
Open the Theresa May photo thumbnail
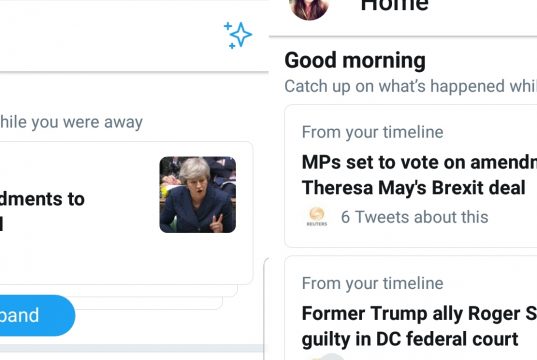[x=198, y=195]
